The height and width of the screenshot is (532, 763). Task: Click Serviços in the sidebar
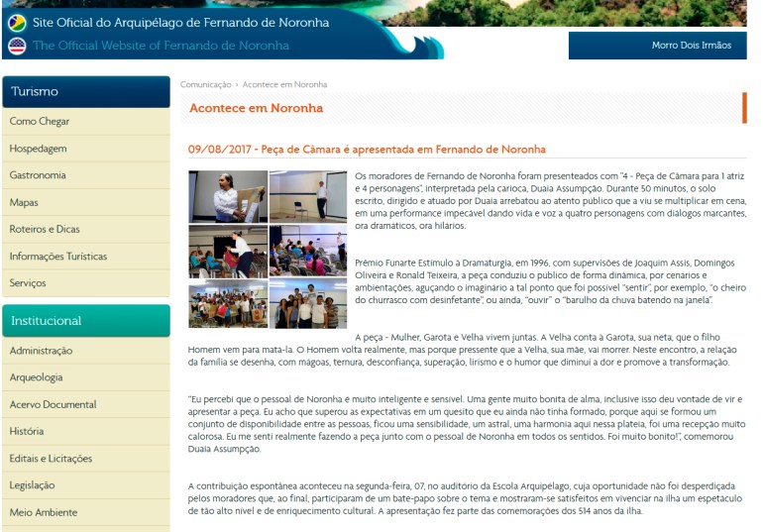[x=28, y=282]
